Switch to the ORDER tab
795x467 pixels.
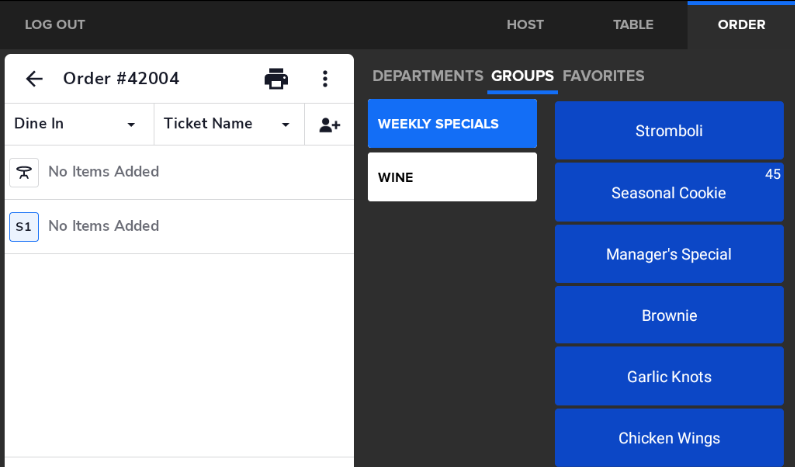pyautogui.click(x=741, y=25)
